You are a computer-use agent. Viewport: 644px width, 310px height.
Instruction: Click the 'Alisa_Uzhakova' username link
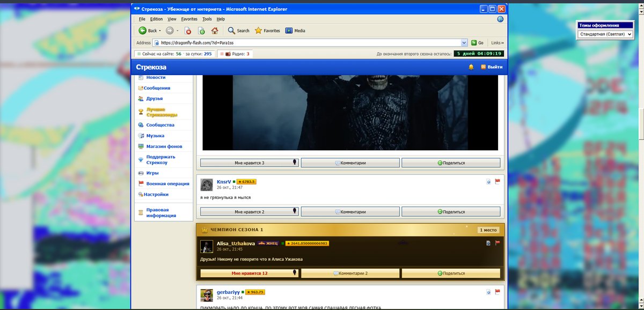tap(236, 243)
